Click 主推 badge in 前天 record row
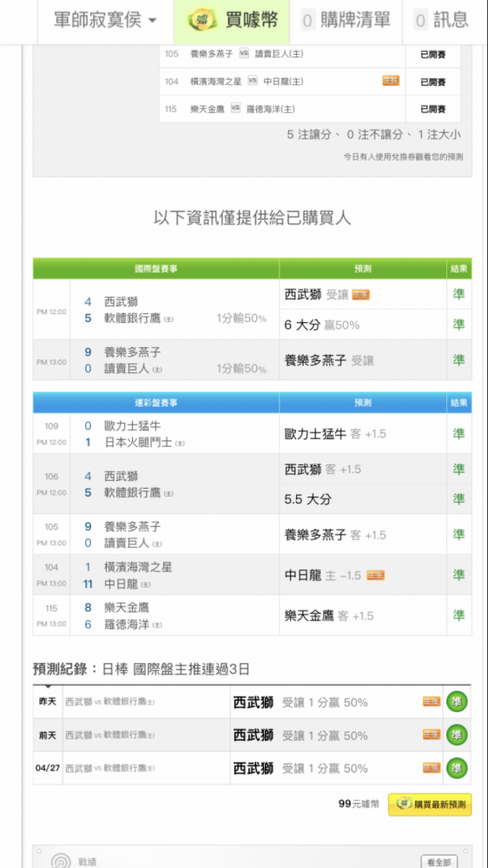 click(x=432, y=734)
